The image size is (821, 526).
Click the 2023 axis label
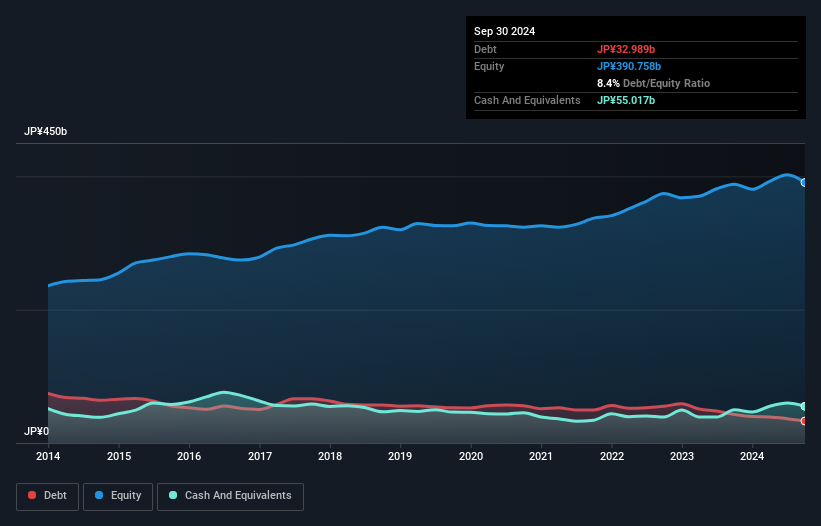(x=682, y=456)
